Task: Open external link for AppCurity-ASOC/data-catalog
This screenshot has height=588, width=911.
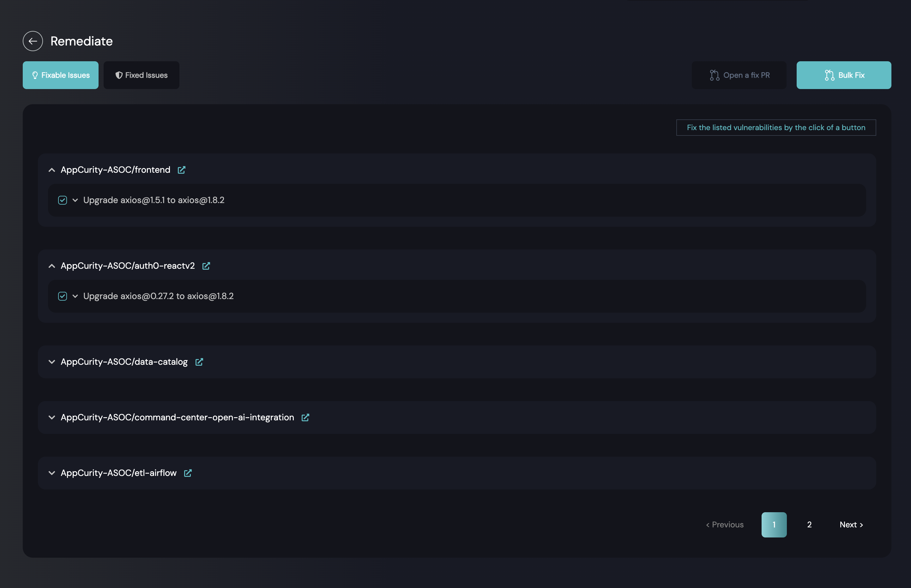Action: tap(199, 362)
